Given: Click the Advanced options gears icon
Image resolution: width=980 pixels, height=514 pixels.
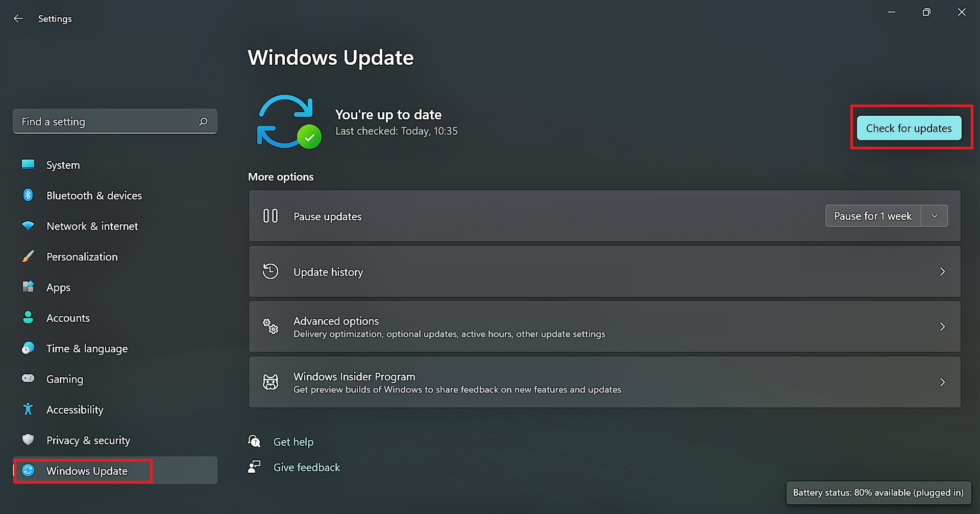Looking at the screenshot, I should [271, 326].
